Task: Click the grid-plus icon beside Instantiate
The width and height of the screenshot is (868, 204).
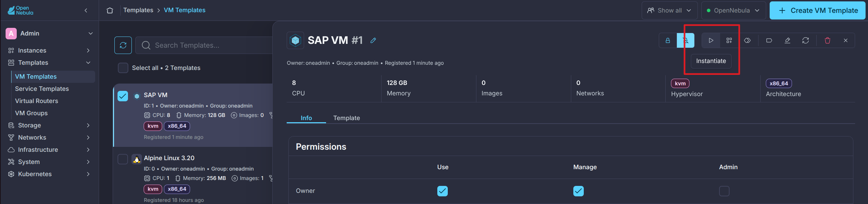Action: 729,40
